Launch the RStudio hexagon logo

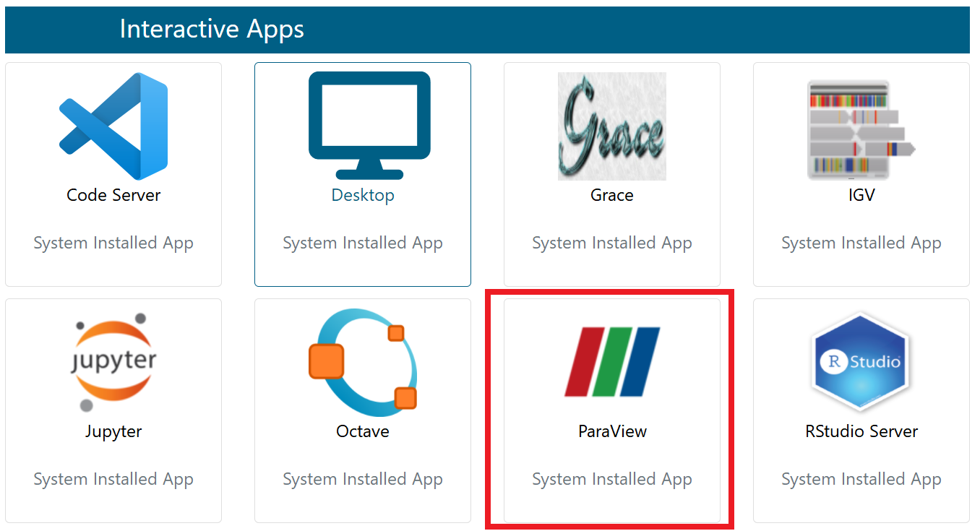(x=861, y=363)
